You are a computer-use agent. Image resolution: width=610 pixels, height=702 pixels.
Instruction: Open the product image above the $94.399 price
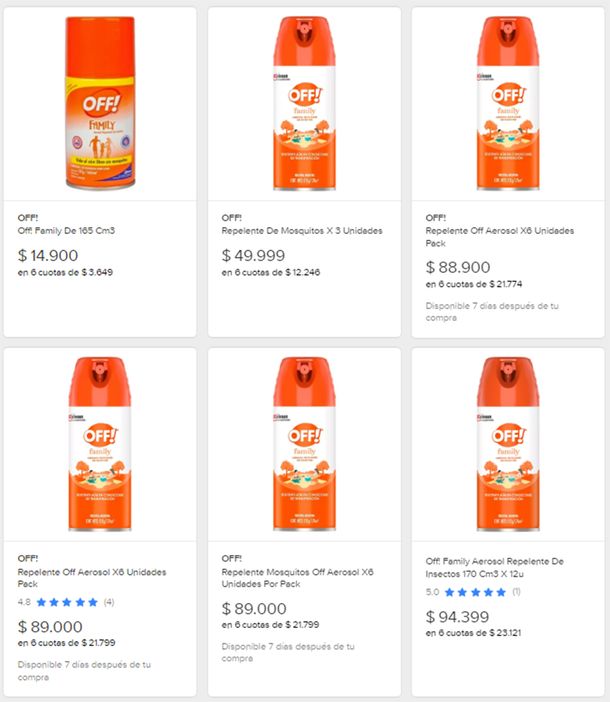point(508,443)
